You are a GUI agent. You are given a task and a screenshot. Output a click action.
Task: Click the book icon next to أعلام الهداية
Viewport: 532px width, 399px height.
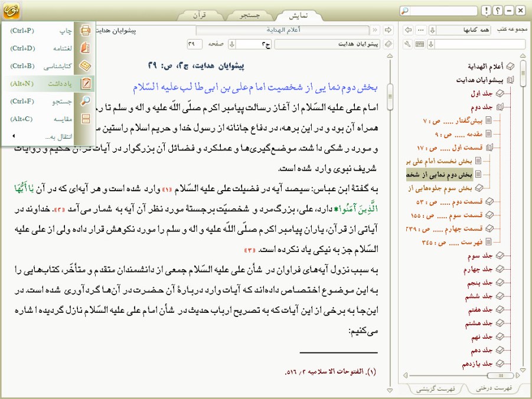click(510, 67)
